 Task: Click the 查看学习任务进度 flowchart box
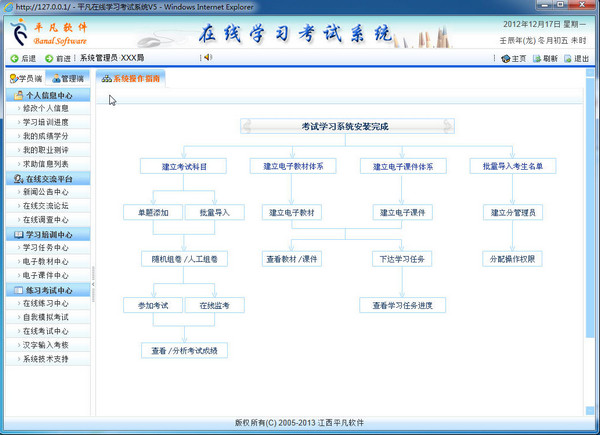point(403,305)
